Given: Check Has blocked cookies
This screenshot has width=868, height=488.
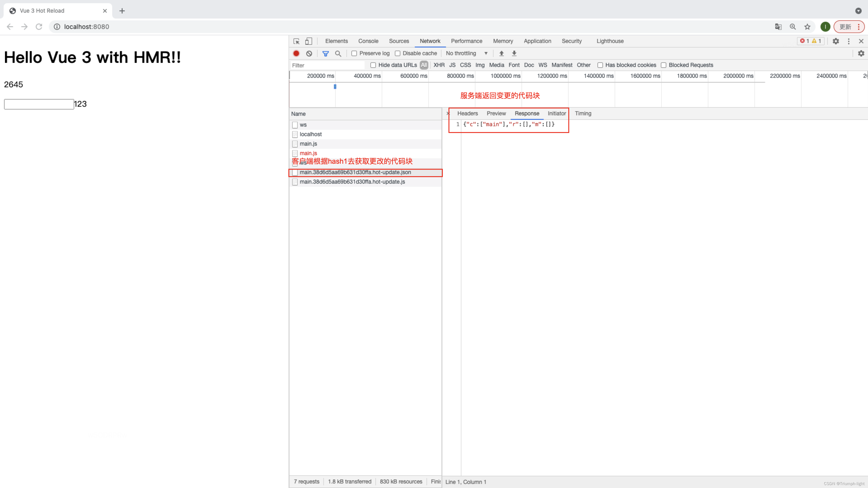Looking at the screenshot, I should 600,65.
